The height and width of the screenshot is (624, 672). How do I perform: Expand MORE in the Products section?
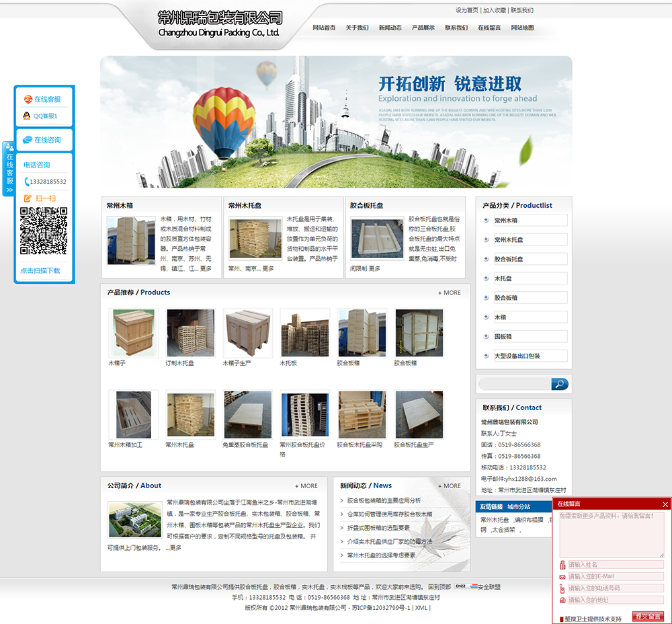(x=450, y=292)
